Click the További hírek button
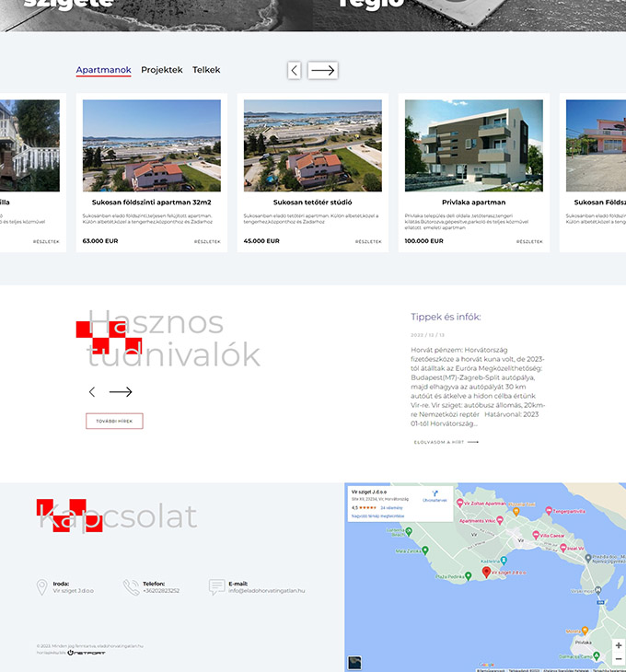626x672 pixels. click(x=114, y=421)
